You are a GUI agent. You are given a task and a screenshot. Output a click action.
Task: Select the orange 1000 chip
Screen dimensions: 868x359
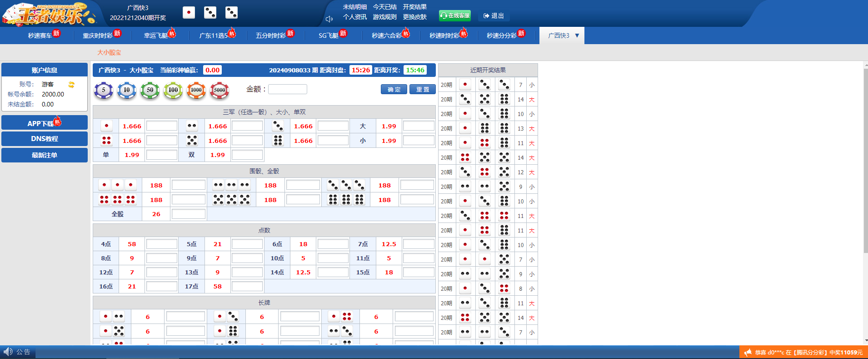(196, 90)
